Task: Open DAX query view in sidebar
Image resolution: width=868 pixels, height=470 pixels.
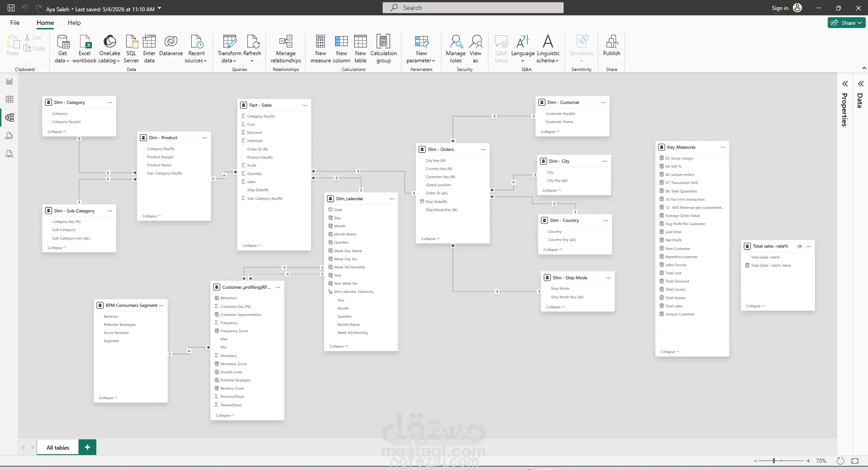Action: pyautogui.click(x=9, y=136)
